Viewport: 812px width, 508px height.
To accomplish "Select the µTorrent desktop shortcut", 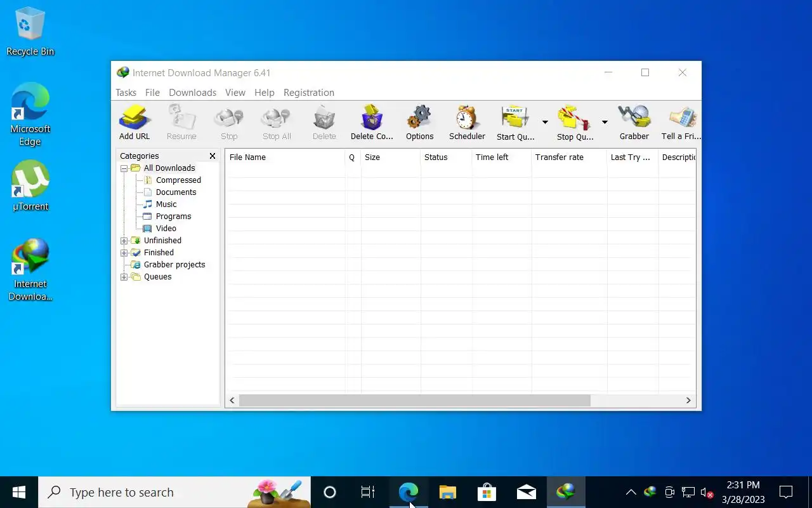I will coord(30,186).
